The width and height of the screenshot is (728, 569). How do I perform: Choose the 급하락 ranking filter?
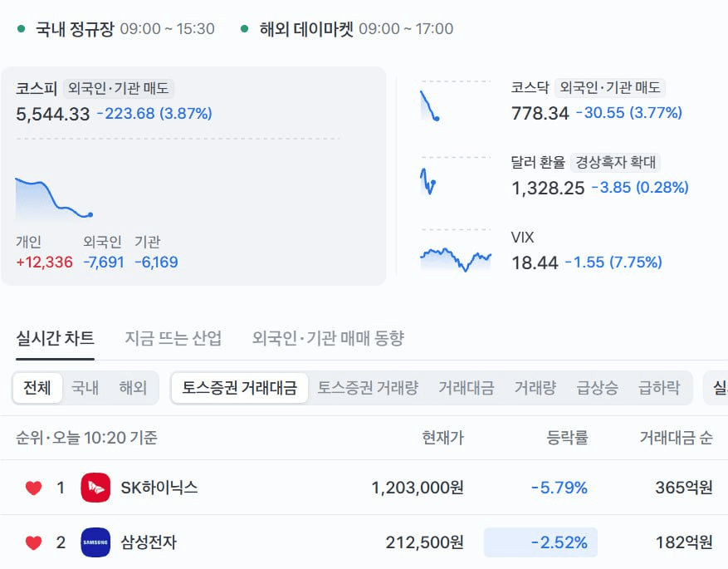pyautogui.click(x=659, y=387)
